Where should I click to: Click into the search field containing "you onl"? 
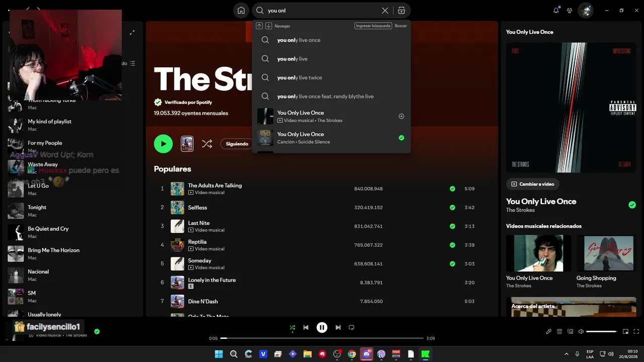[x=323, y=11]
